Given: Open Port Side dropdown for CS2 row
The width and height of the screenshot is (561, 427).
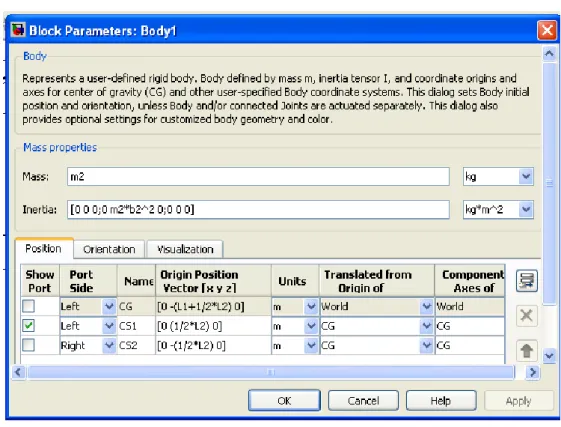Looking at the screenshot, I should pos(109,345).
